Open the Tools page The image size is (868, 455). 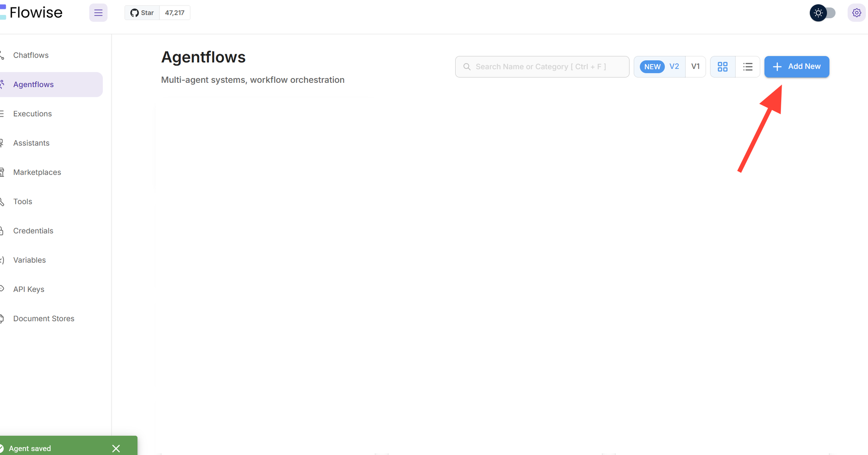(23, 202)
